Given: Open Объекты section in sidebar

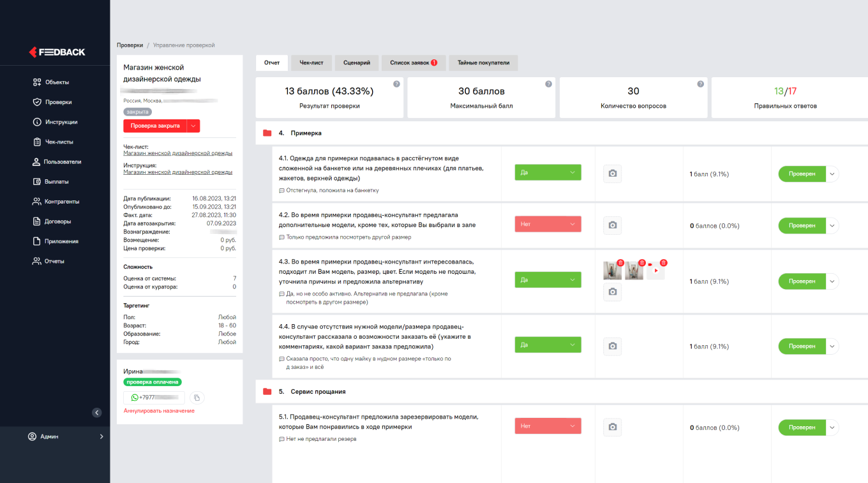Looking at the screenshot, I should click(56, 82).
